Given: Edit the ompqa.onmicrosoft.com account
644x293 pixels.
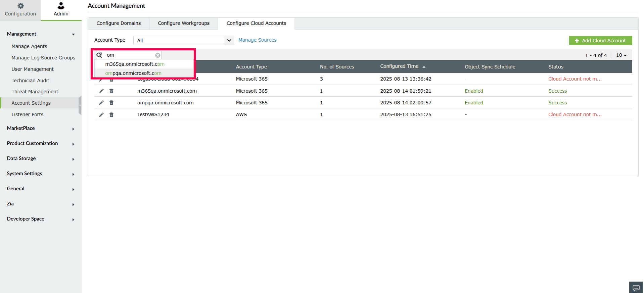Looking at the screenshot, I should [101, 103].
